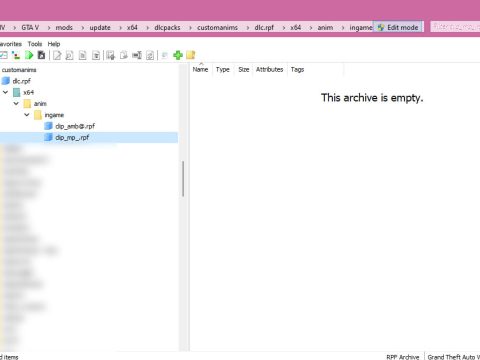This screenshot has width=480, height=360.
Task: Click the blue dlc.rpf archive icon in the tree
Action: (x=6, y=81)
